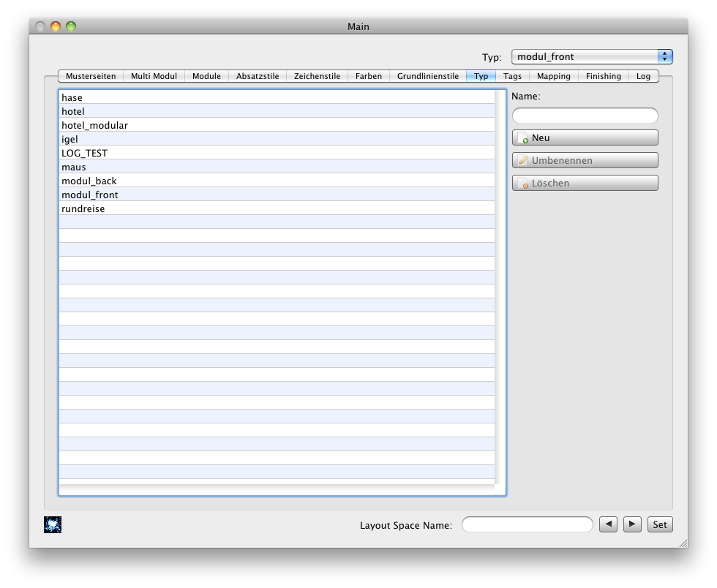Open the Typ dropdown showing modul_front
Viewport: 717px width, 588px height.
[x=591, y=56]
